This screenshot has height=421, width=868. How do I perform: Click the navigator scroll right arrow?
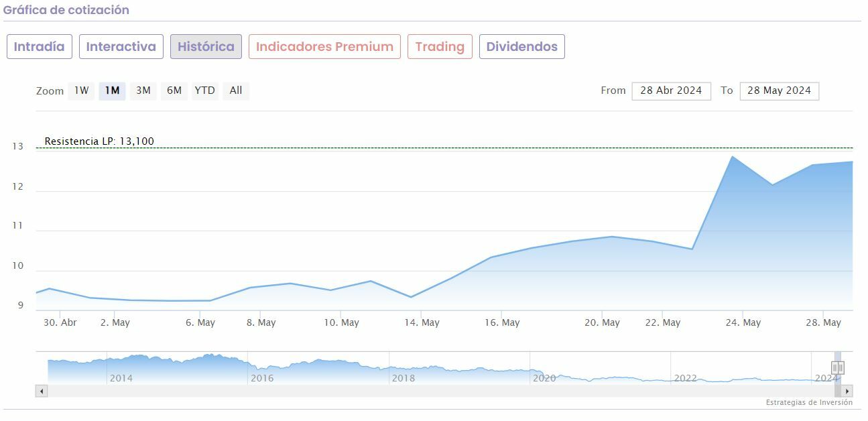847,391
